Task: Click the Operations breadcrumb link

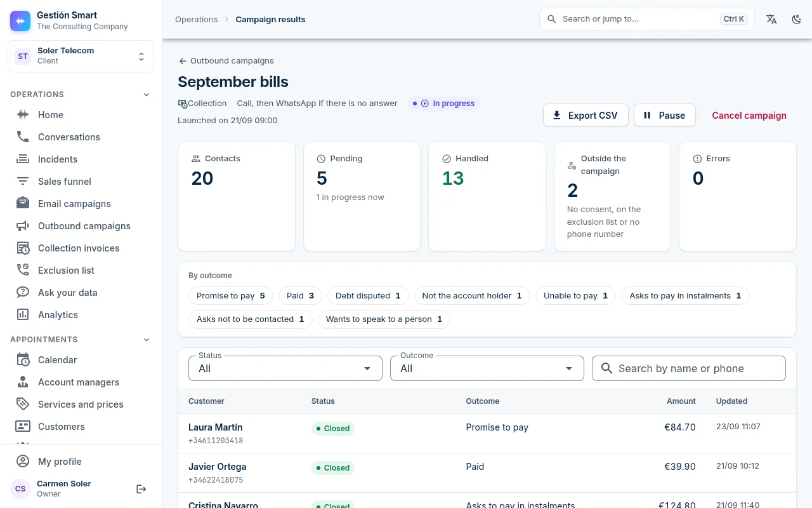Action: coord(197,20)
